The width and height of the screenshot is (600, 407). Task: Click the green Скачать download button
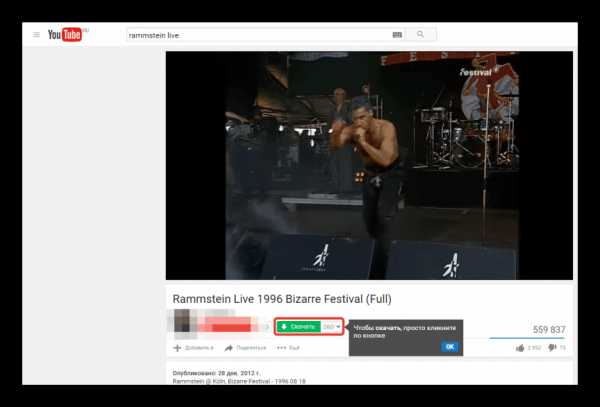tap(298, 327)
